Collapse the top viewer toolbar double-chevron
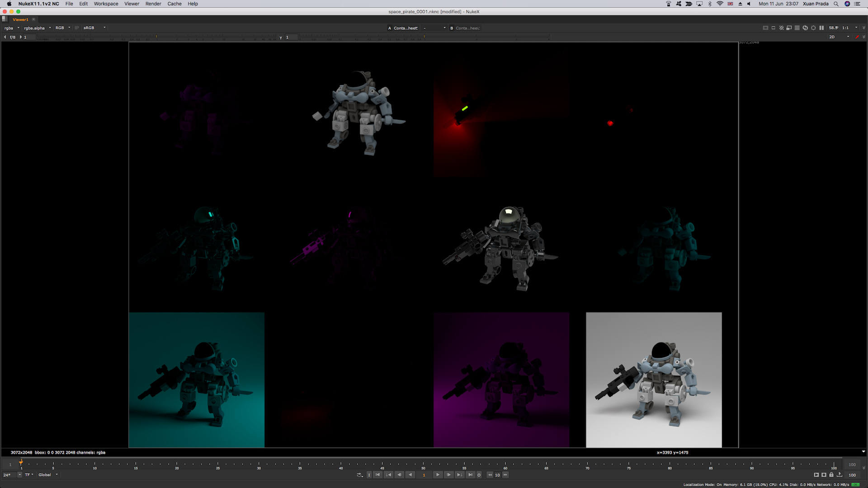Screen dimensions: 868x488 864,28
